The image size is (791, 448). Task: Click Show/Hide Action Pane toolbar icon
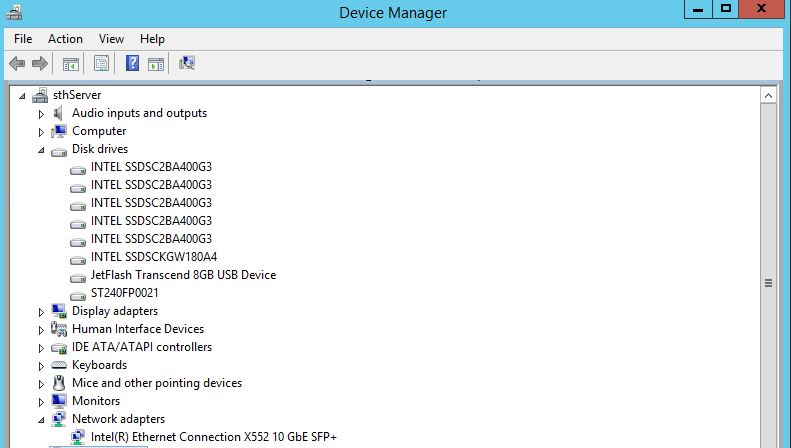(156, 64)
